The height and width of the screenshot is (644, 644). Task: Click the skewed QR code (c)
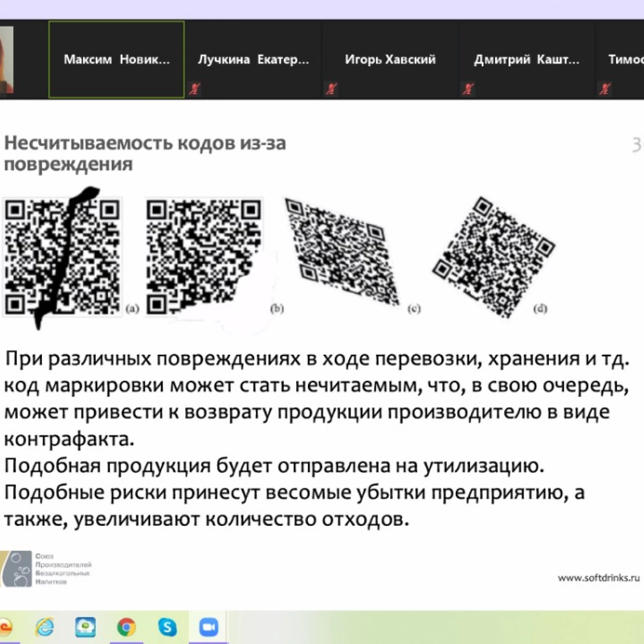point(342,252)
